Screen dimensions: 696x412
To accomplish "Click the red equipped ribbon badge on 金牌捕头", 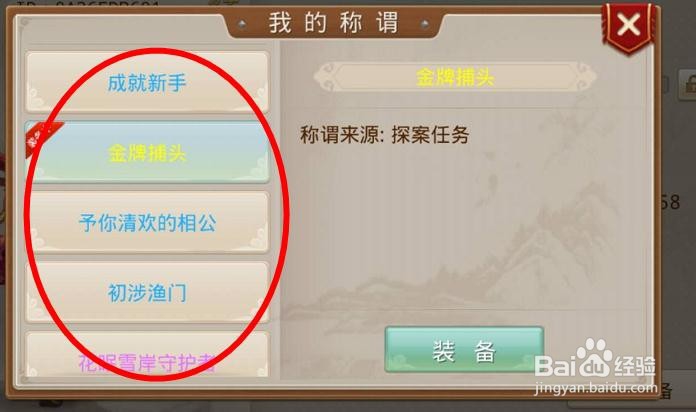I will [x=42, y=138].
